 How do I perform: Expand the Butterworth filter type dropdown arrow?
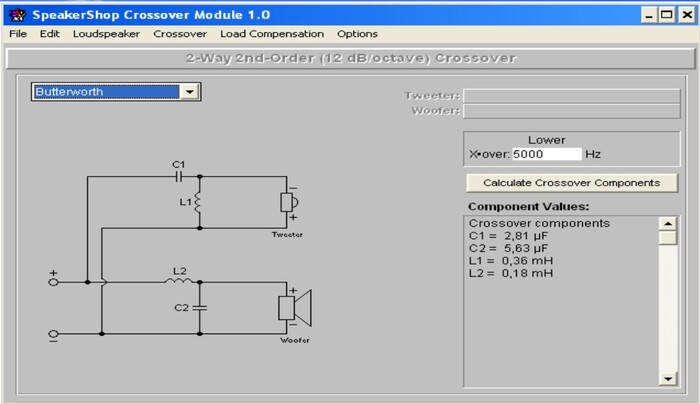[x=190, y=92]
